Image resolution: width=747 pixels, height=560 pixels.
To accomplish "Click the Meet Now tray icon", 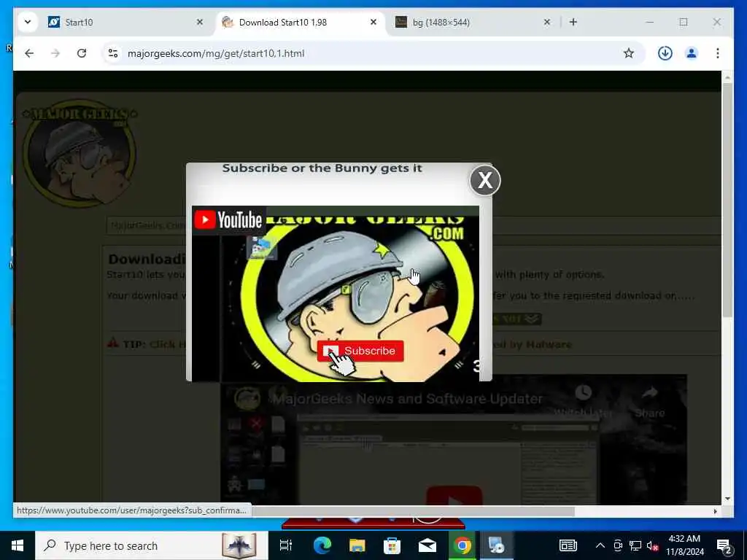I will (x=618, y=545).
